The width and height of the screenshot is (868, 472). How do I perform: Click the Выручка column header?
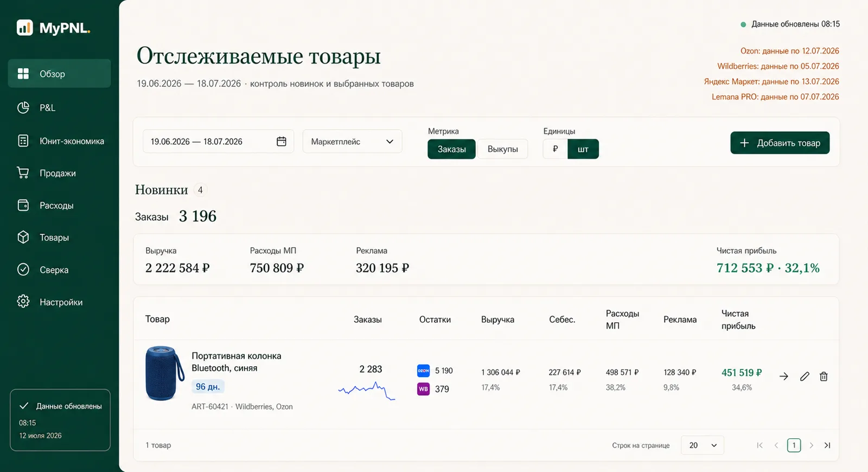click(x=497, y=320)
